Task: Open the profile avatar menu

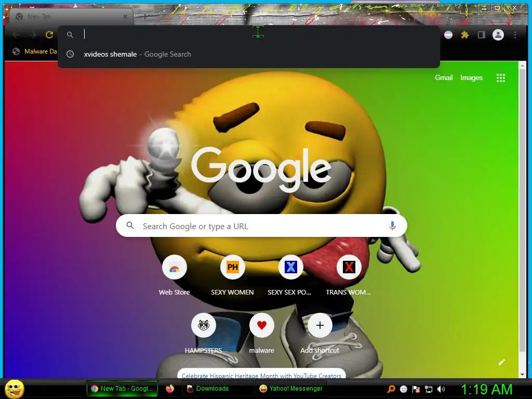Action: point(498,35)
